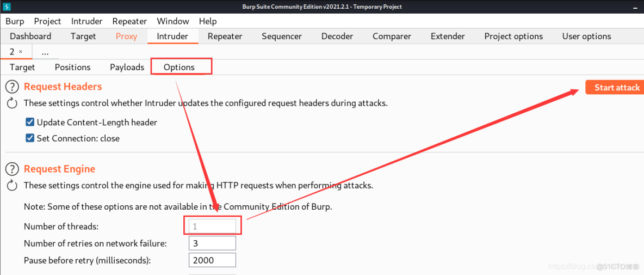Select the Intruder main tab
644x275 pixels.
click(172, 36)
